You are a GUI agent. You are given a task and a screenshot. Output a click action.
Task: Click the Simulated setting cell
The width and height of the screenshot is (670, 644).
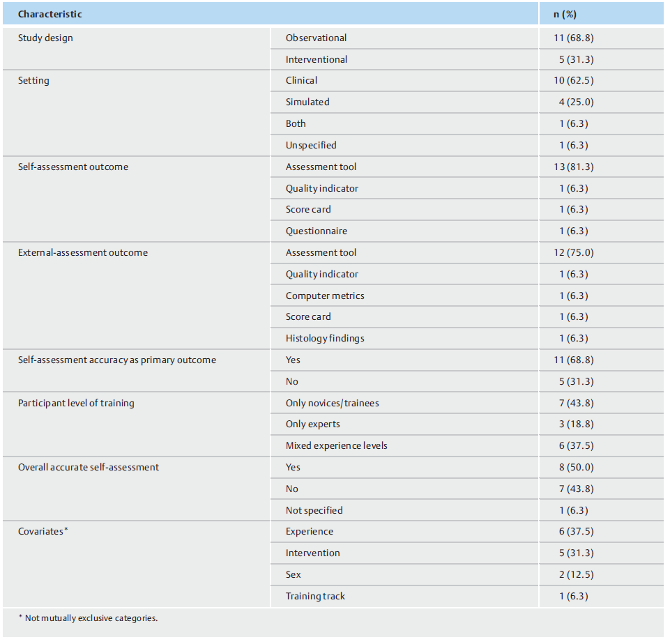(307, 102)
